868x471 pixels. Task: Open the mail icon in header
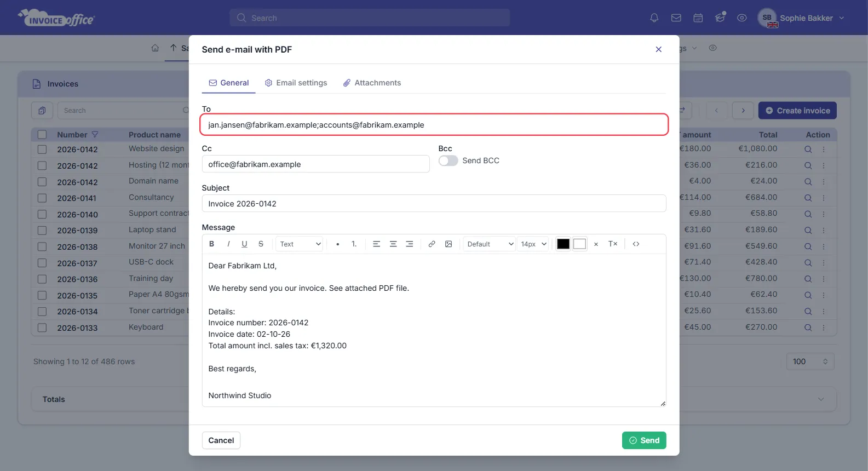(x=676, y=18)
